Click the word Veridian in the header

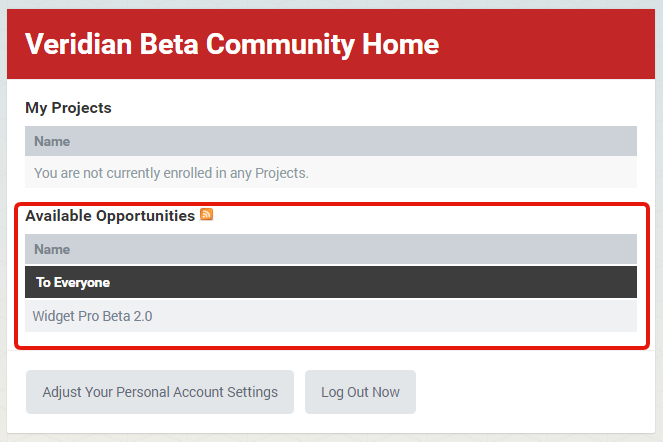click(x=79, y=44)
